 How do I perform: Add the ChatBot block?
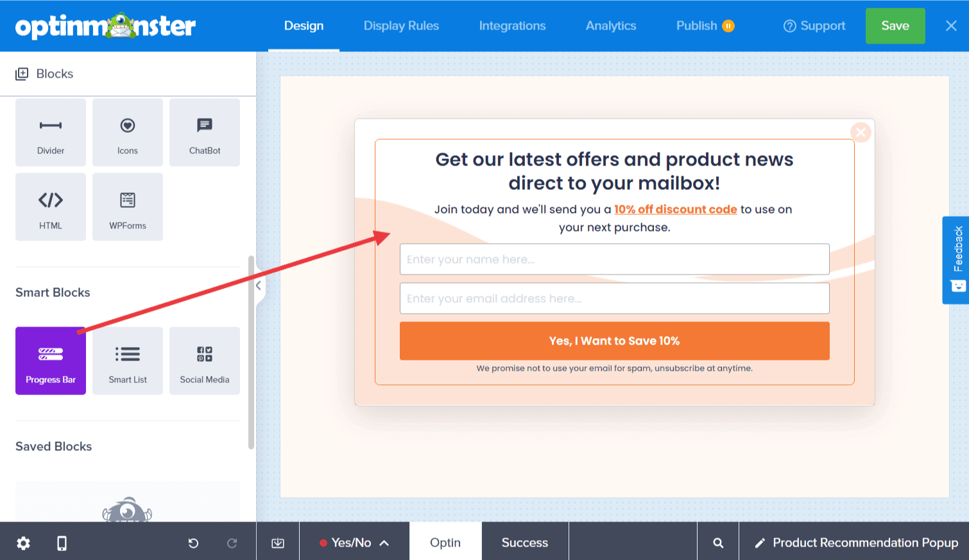(204, 132)
